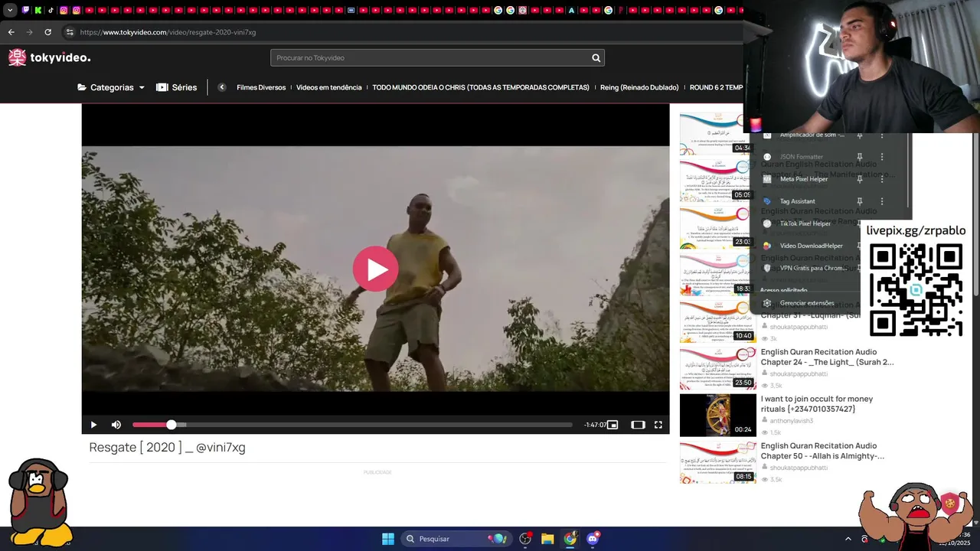Open more options for Meta Pixel Helper
The height and width of the screenshot is (551, 980).
(882, 179)
